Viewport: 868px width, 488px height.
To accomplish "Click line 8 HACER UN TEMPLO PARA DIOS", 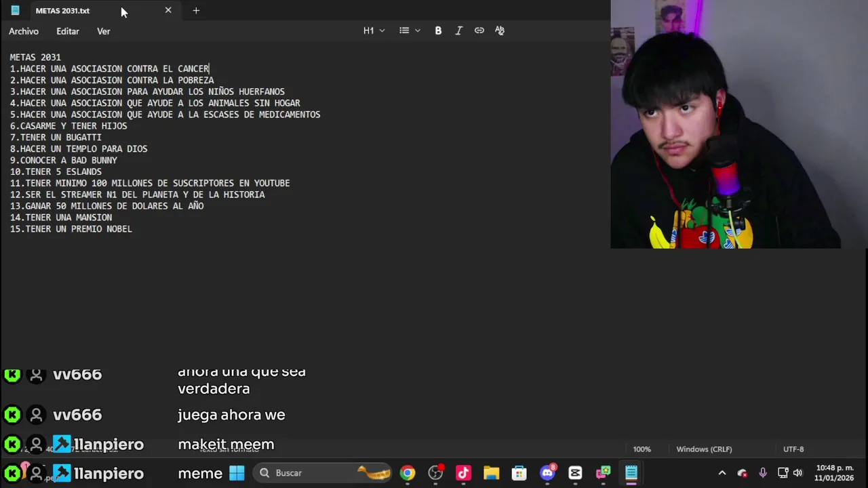I will (x=79, y=149).
